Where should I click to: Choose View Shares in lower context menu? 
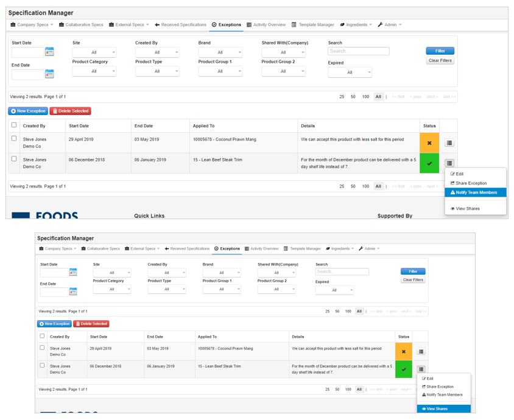coord(444,408)
